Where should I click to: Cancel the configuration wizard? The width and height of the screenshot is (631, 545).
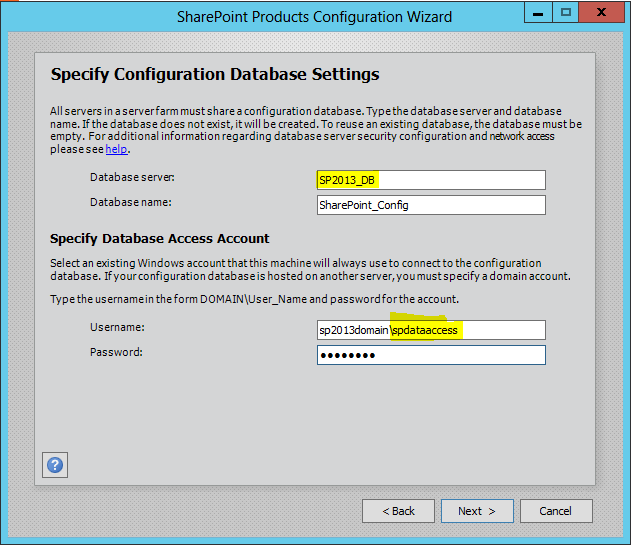tap(556, 511)
